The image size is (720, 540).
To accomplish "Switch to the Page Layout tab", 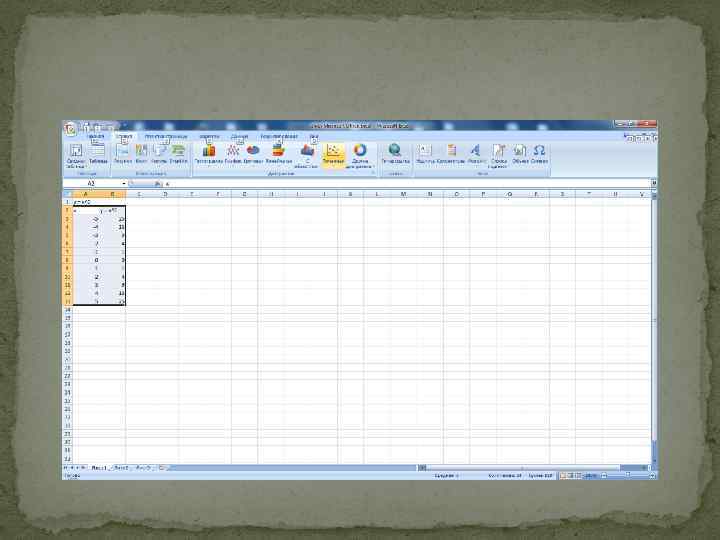I will (166, 136).
